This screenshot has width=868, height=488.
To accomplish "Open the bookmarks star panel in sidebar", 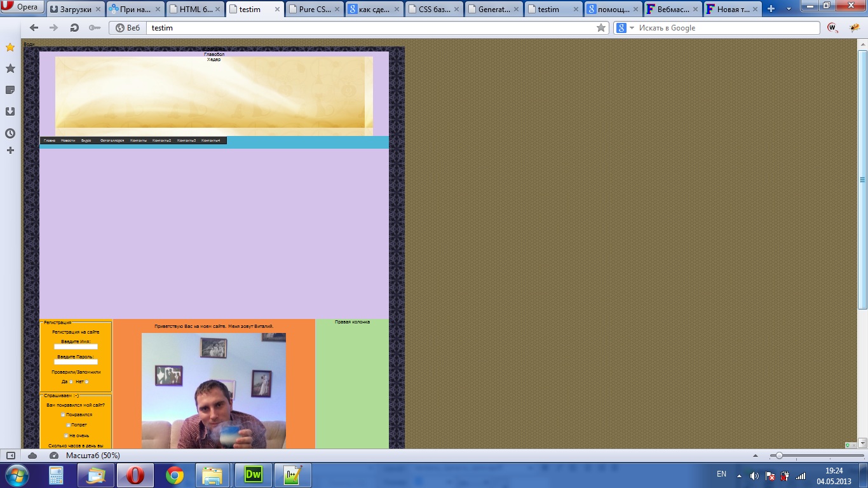I will [10, 48].
